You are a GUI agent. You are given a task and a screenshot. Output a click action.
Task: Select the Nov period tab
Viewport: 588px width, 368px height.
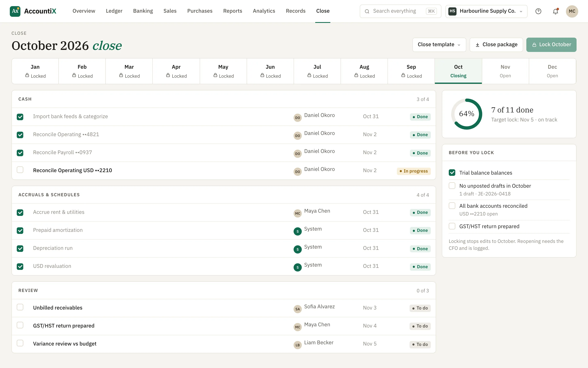pyautogui.click(x=505, y=71)
